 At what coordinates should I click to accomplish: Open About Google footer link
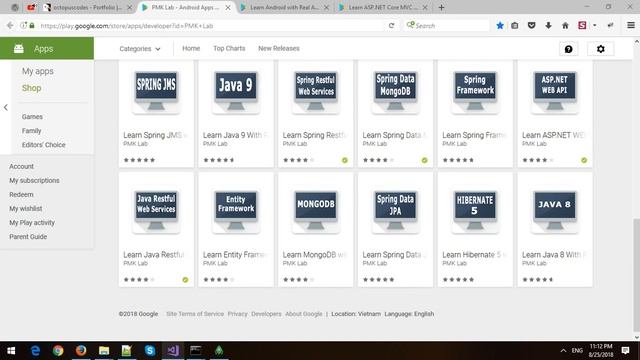(x=304, y=314)
